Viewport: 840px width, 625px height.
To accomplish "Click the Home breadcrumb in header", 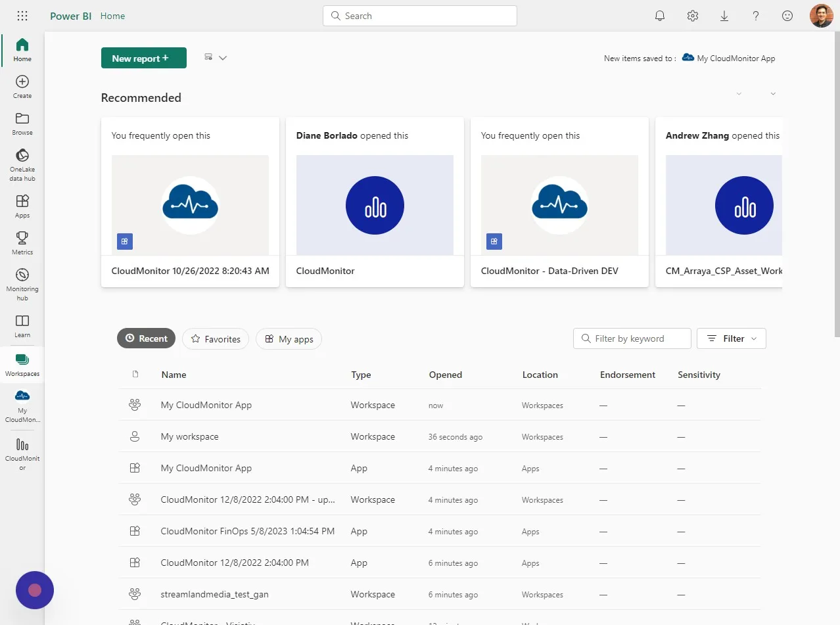I will tap(112, 16).
